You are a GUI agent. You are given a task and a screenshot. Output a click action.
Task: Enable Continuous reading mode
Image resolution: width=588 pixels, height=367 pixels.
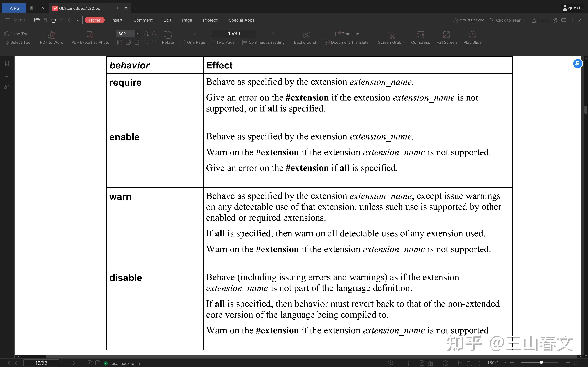click(x=264, y=42)
